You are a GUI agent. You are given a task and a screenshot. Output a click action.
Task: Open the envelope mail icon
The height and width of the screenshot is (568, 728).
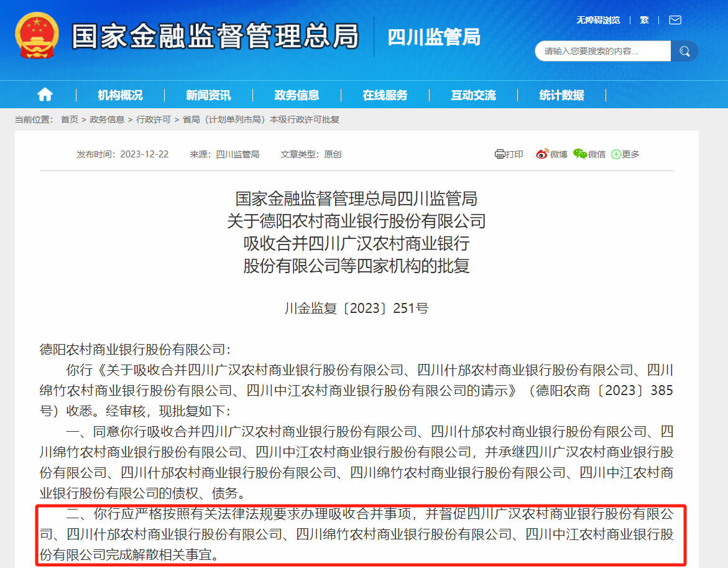coord(675,20)
